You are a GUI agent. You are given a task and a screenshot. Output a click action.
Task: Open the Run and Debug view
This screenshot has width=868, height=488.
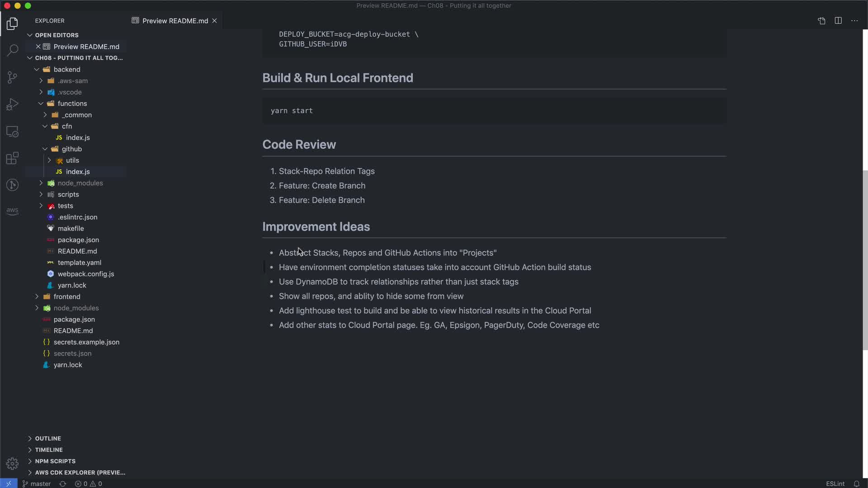[12, 104]
